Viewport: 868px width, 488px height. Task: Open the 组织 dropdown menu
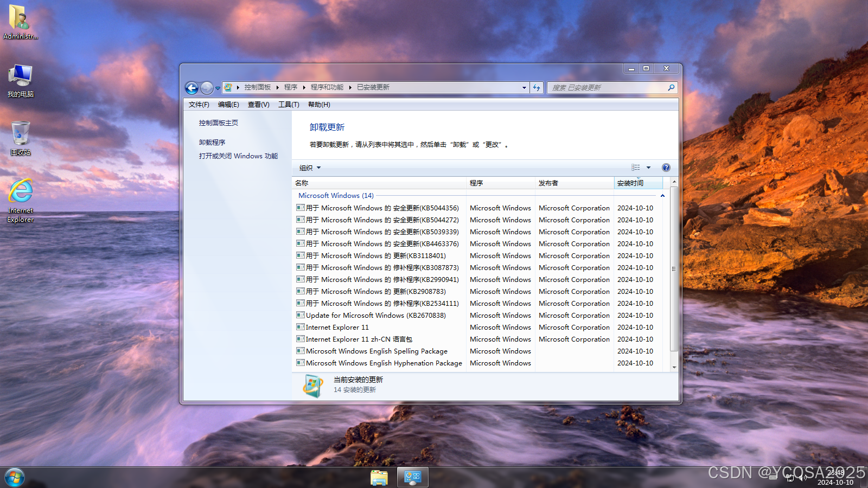[x=310, y=168]
